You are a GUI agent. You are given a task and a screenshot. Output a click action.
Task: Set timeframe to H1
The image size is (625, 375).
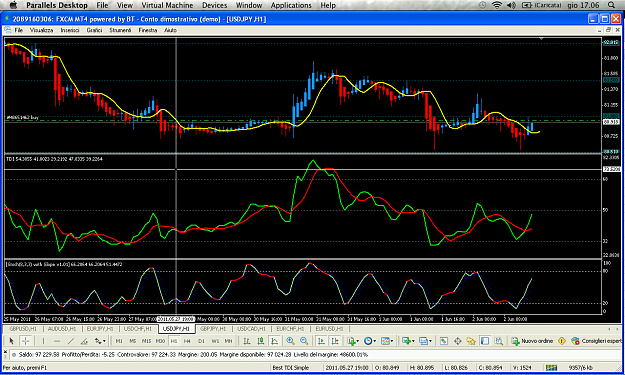click(x=174, y=341)
